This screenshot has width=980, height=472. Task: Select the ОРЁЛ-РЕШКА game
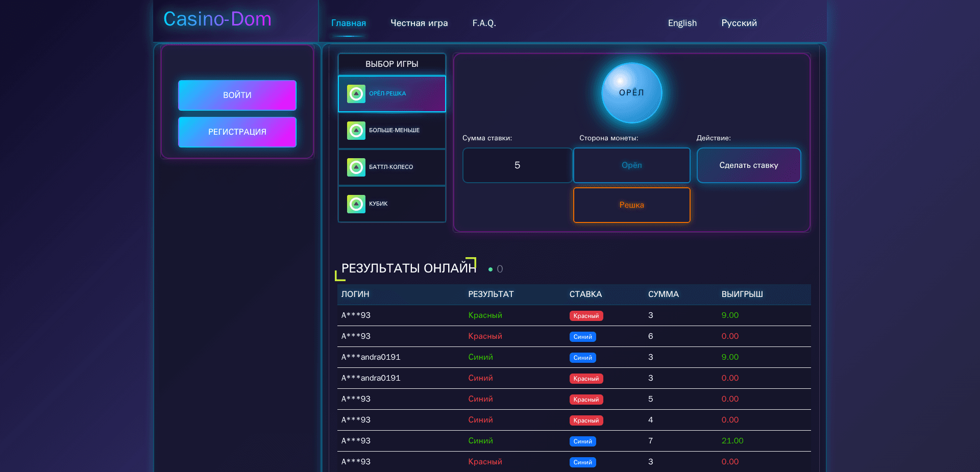click(392, 94)
